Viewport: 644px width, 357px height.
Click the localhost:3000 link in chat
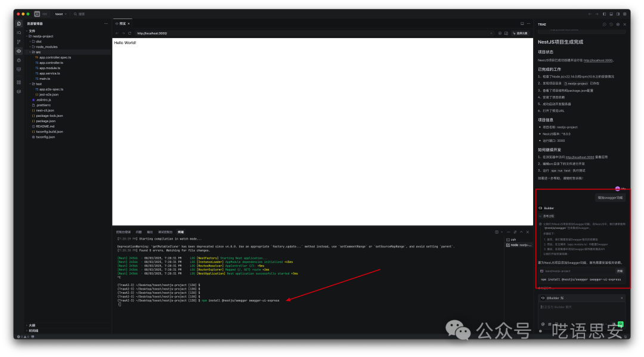(x=598, y=60)
